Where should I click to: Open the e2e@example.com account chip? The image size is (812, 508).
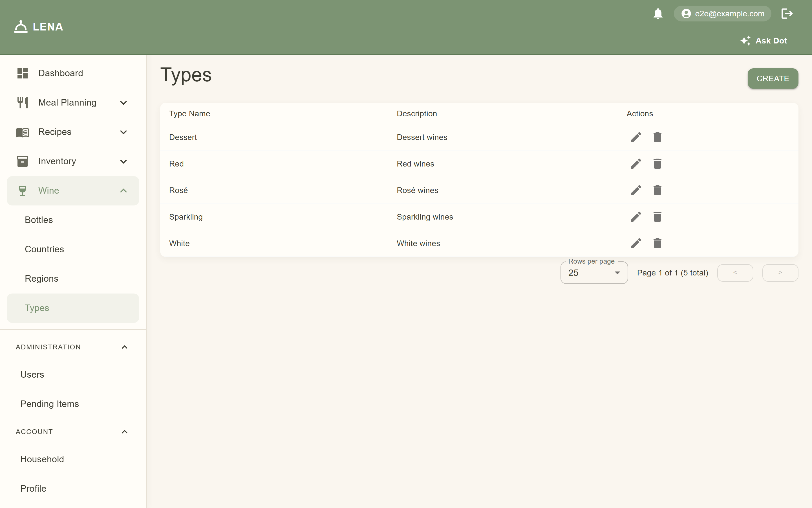pos(722,14)
